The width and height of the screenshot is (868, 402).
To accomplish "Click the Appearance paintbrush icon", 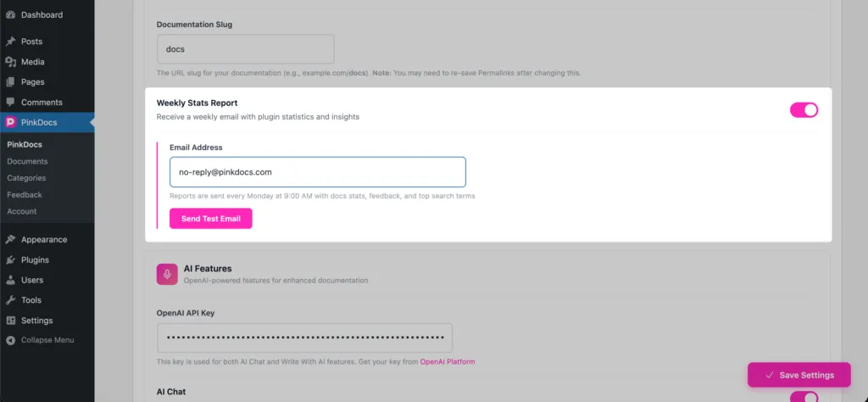I will [10, 239].
